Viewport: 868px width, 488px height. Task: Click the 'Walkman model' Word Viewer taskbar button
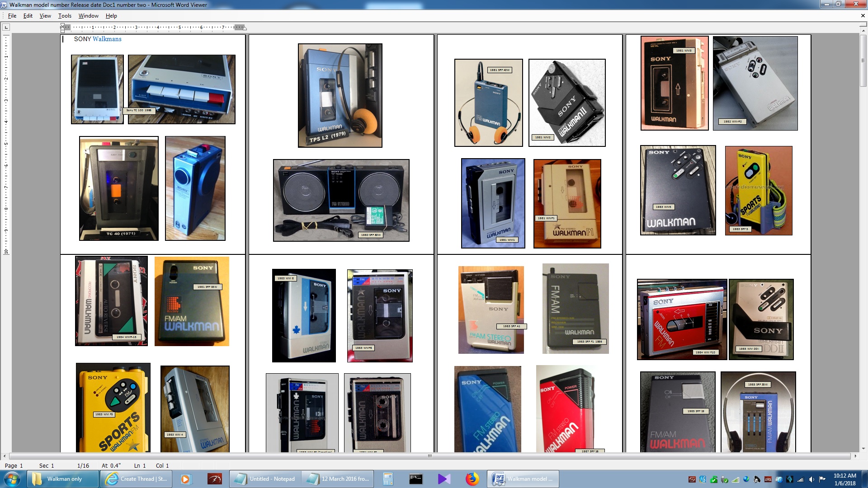[523, 479]
